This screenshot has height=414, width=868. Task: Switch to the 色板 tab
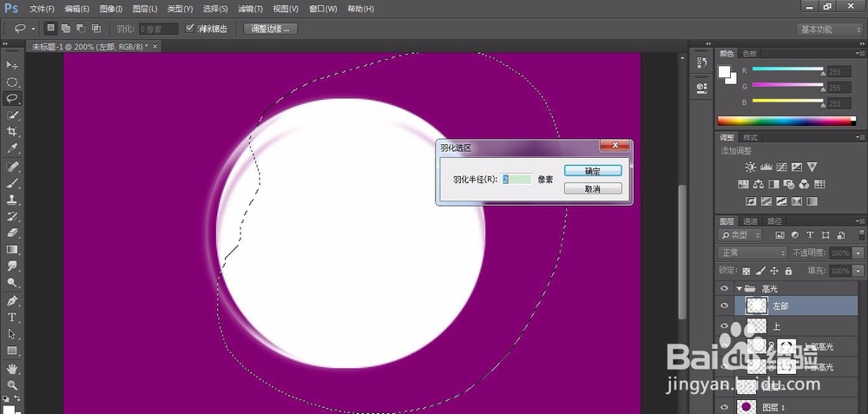tap(750, 54)
